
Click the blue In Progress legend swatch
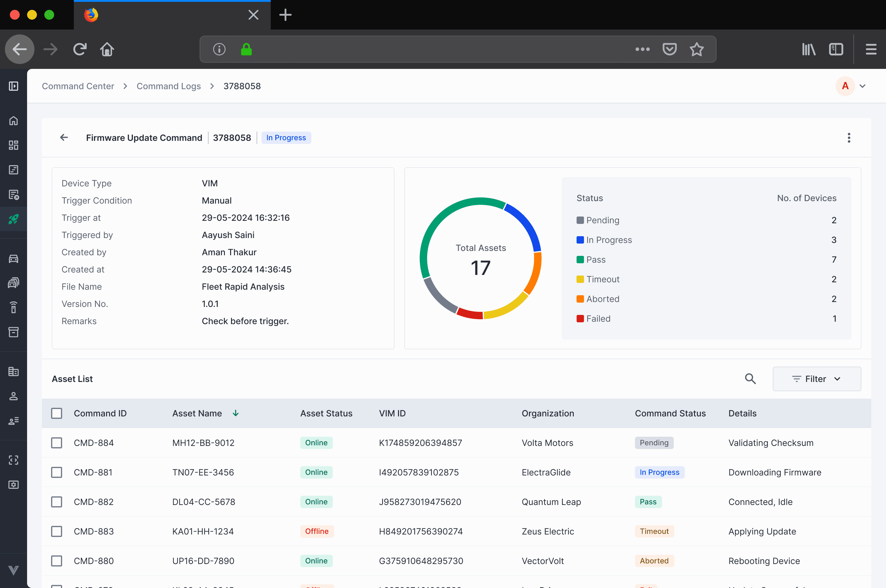coord(580,240)
